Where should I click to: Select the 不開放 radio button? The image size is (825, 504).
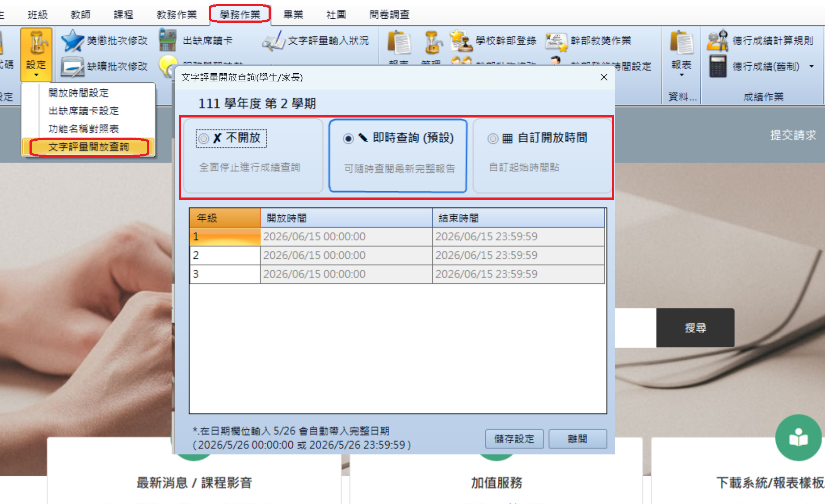point(203,139)
